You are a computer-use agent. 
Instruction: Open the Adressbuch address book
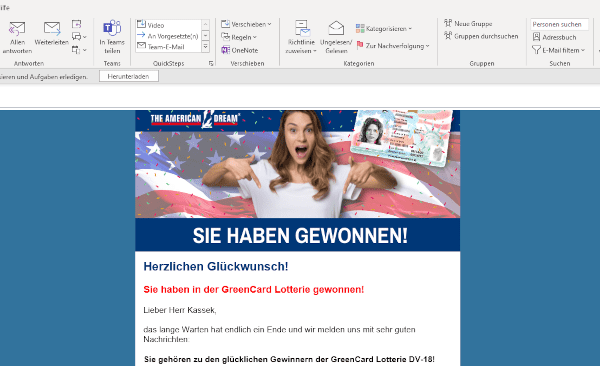(554, 37)
